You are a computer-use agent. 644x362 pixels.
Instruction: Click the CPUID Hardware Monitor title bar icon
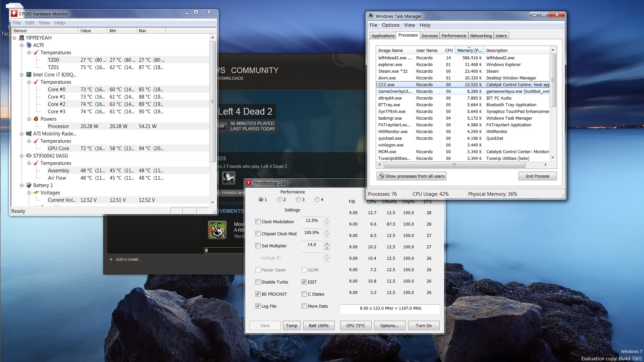pyautogui.click(x=14, y=13)
